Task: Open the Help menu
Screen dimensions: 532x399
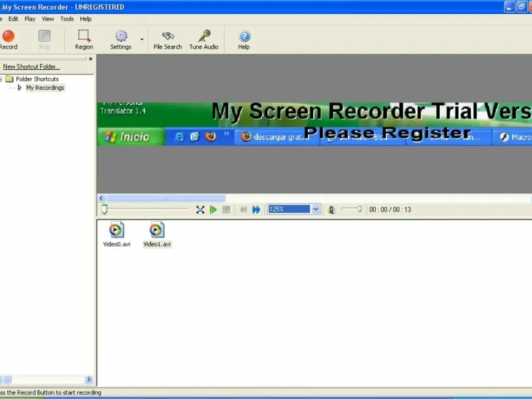Action: pyautogui.click(x=86, y=19)
